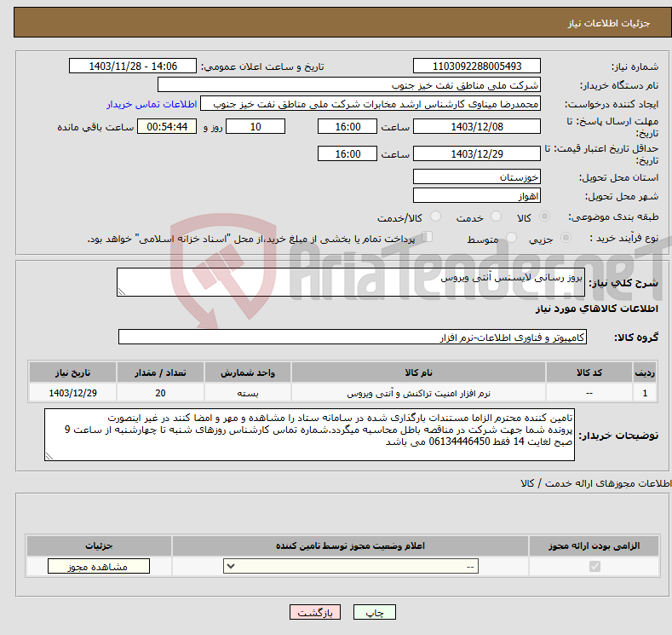The height and width of the screenshot is (635, 672).
Task: Toggle the الزامی بودن ارائه مجوز checkbox
Action: pos(594,567)
